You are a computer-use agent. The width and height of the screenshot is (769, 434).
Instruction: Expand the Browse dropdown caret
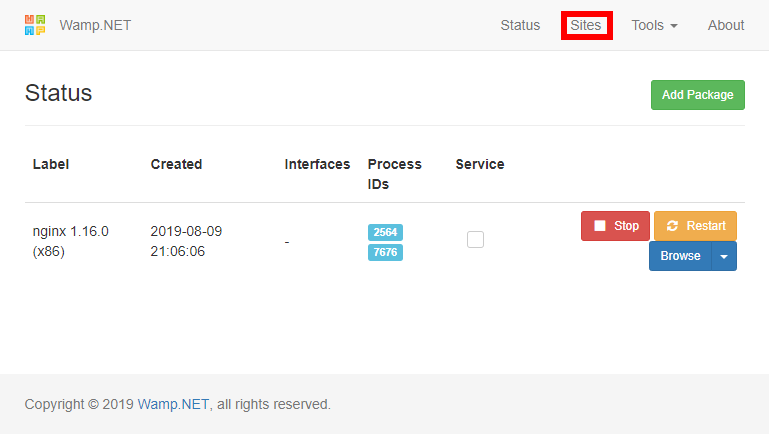click(x=724, y=255)
